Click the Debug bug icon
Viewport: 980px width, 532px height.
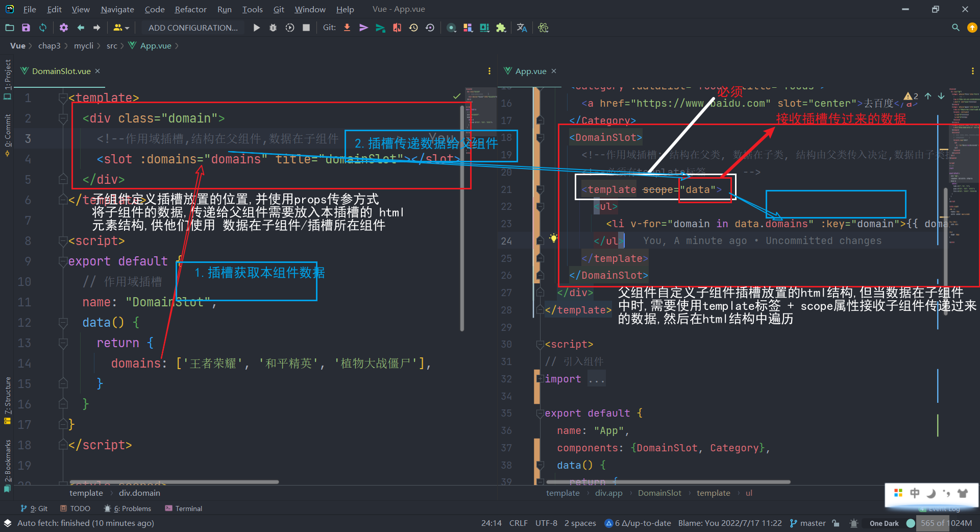coord(273,28)
